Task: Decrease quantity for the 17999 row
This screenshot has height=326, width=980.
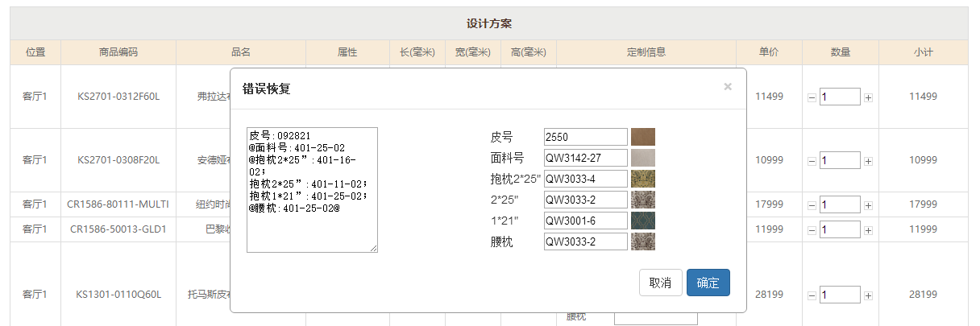Action: coord(812,205)
